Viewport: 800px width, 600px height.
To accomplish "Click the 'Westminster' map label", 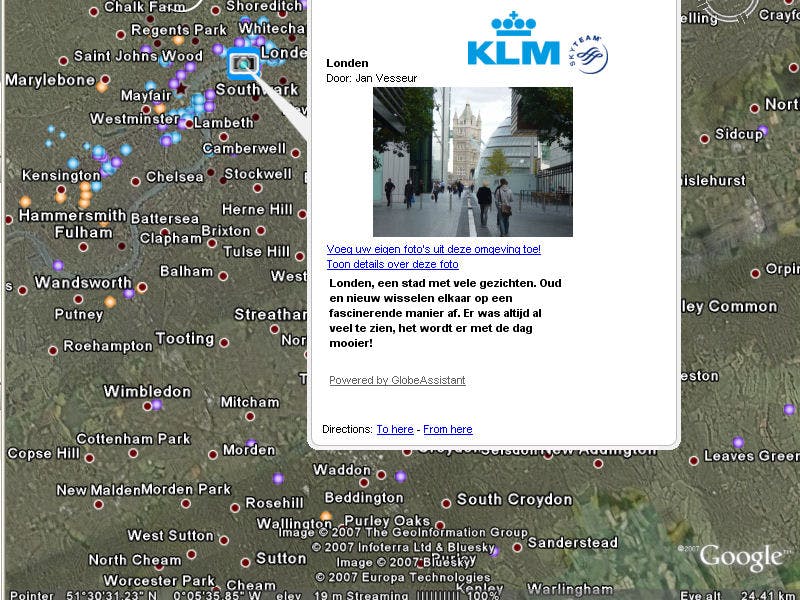I will (135, 119).
